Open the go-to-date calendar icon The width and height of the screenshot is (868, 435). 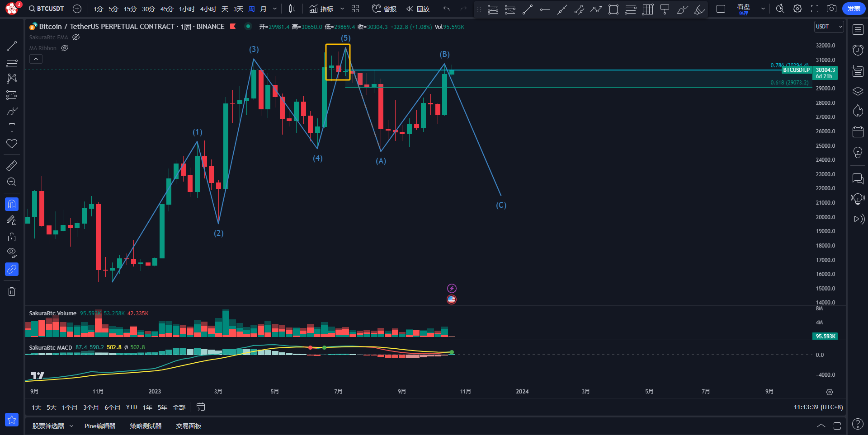[x=201, y=407]
